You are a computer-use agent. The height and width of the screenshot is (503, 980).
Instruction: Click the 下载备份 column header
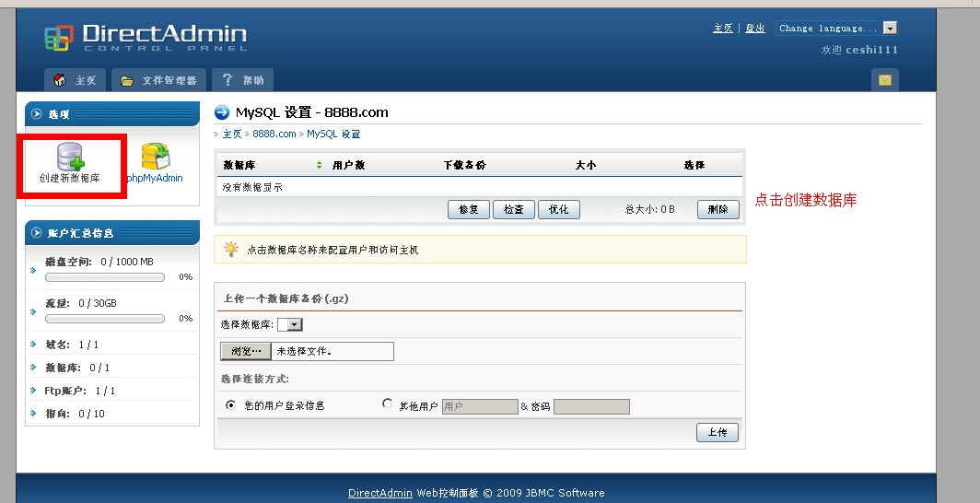pyautogui.click(x=464, y=166)
